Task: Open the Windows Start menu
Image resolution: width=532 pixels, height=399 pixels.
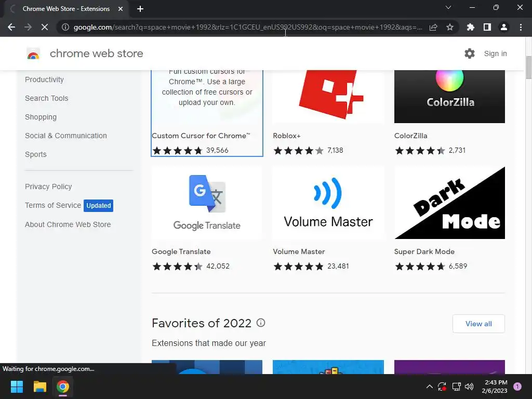Action: point(17,387)
